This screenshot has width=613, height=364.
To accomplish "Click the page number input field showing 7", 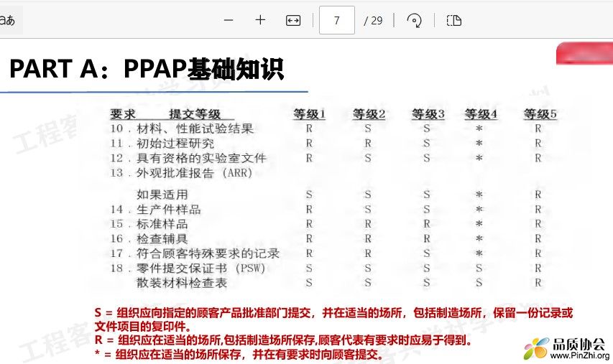I will pos(337,20).
